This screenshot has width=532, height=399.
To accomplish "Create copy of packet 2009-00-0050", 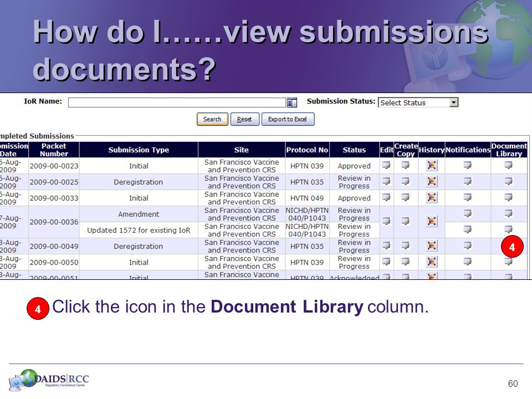I will (406, 262).
